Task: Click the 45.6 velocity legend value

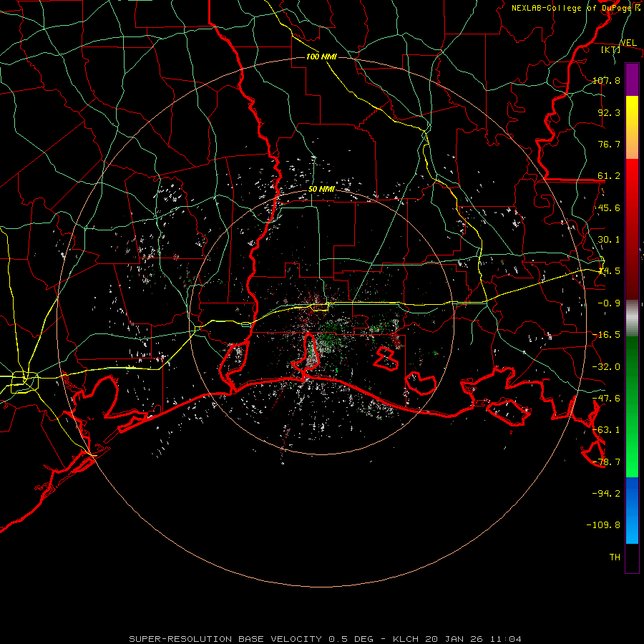Action: coord(609,208)
